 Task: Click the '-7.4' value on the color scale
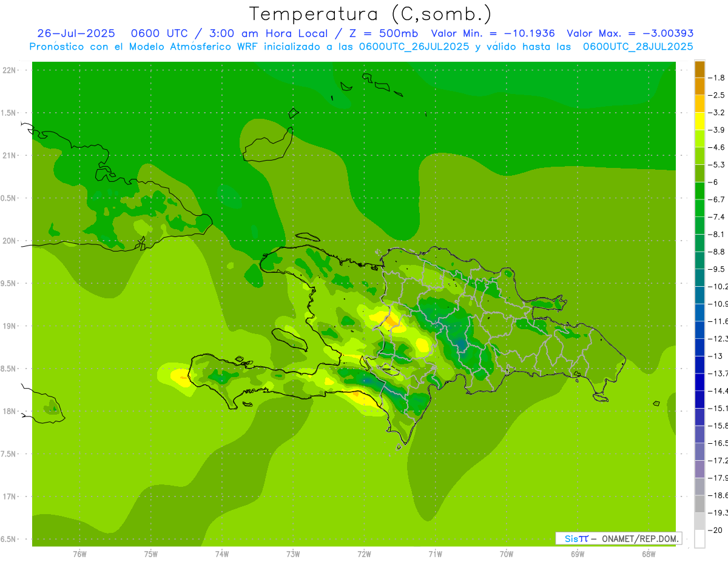pos(716,216)
